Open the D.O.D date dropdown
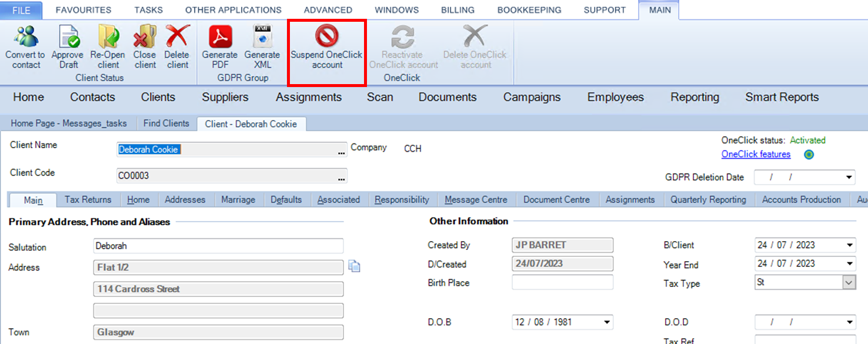 [849, 322]
